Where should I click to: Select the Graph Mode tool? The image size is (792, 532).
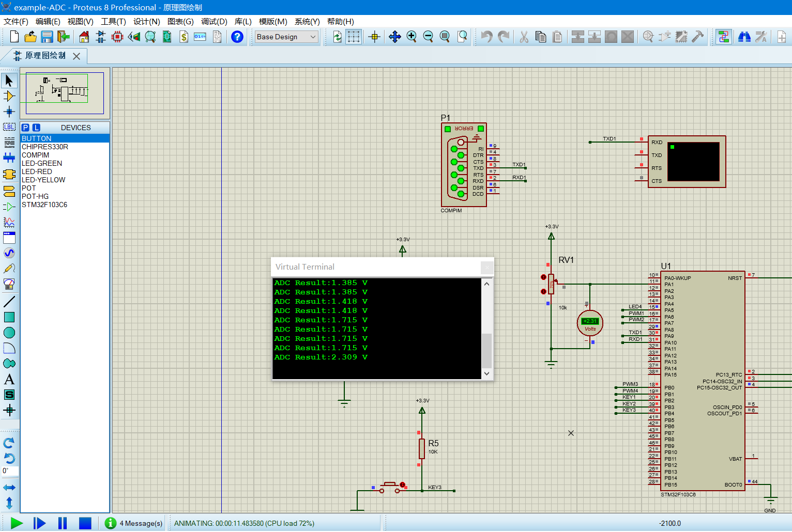(9, 222)
